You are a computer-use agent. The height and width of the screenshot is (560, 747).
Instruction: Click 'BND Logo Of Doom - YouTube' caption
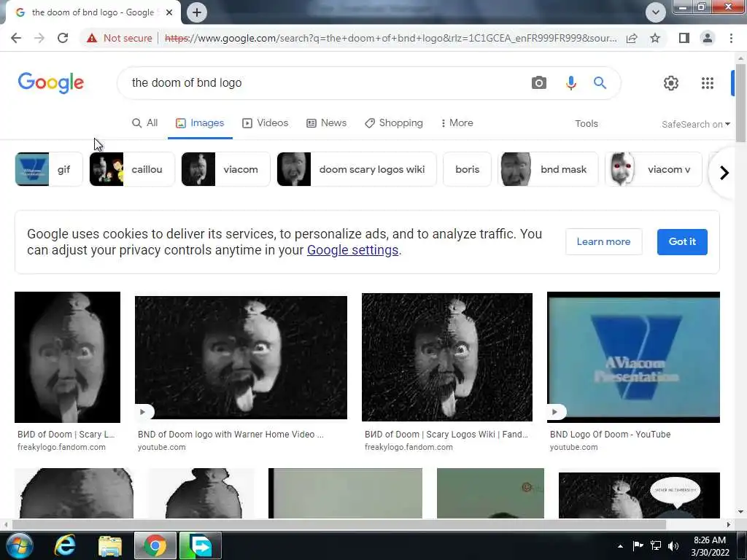[x=611, y=435]
